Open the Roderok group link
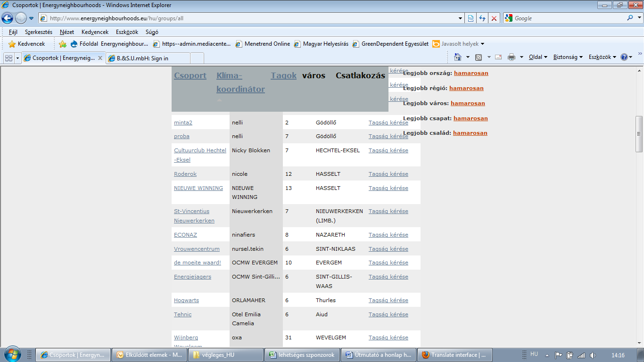This screenshot has width=644, height=362. click(x=185, y=174)
